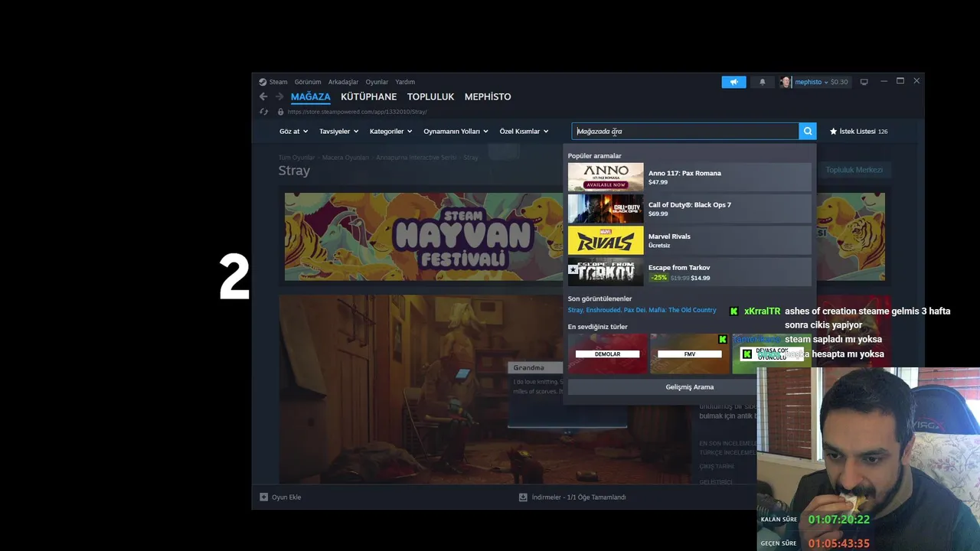Go forward with the forward arrow

[279, 96]
